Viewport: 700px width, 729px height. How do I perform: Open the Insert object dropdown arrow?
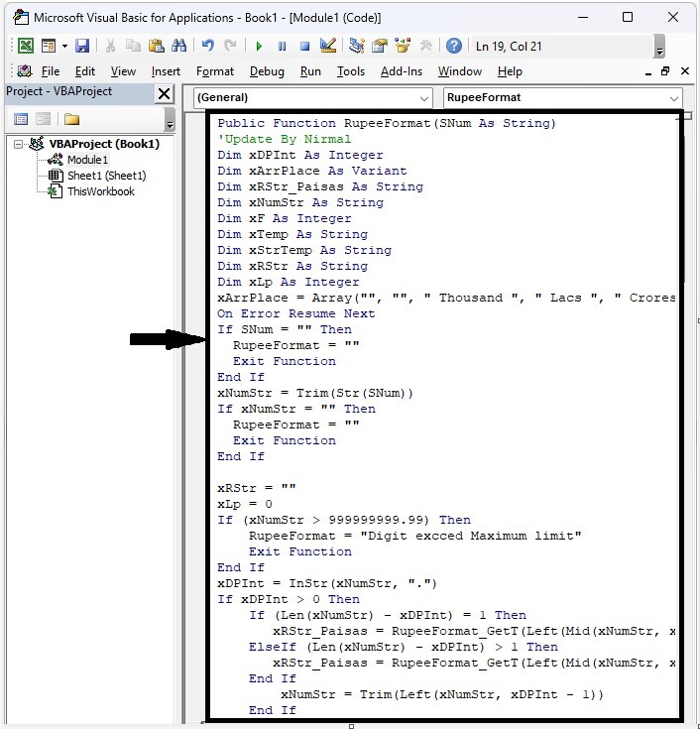[64, 46]
